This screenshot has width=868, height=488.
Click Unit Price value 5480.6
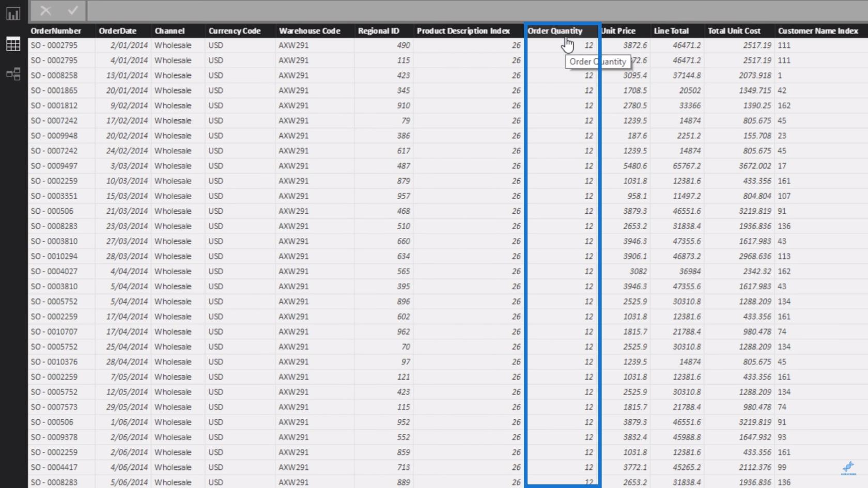[635, 166]
